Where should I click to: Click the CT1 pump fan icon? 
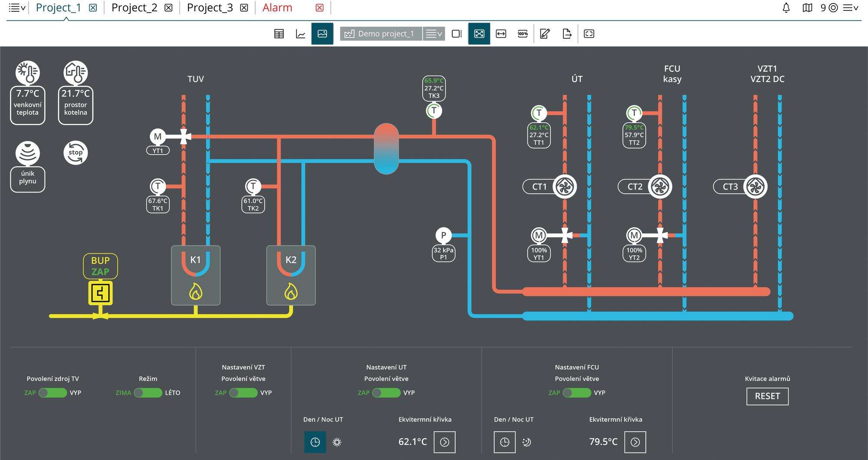(564, 187)
